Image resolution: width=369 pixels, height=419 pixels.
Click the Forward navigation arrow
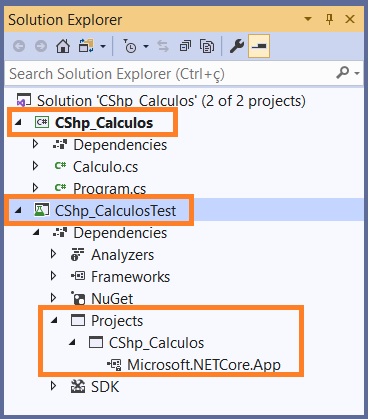click(41, 46)
